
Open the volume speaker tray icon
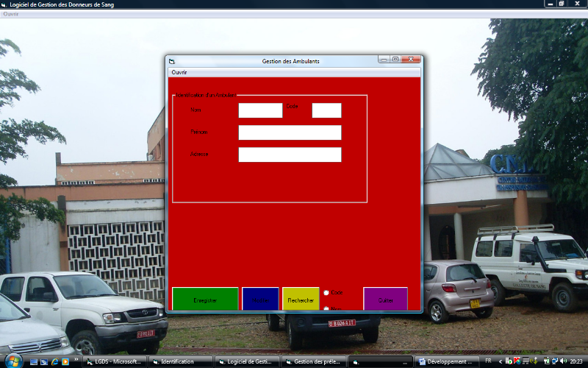(563, 361)
